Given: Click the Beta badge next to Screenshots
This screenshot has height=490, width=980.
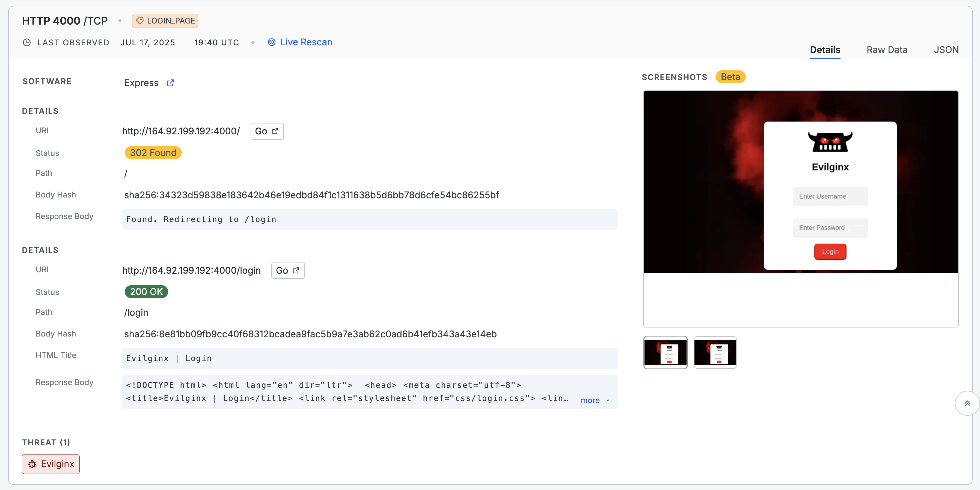Looking at the screenshot, I should [x=730, y=77].
